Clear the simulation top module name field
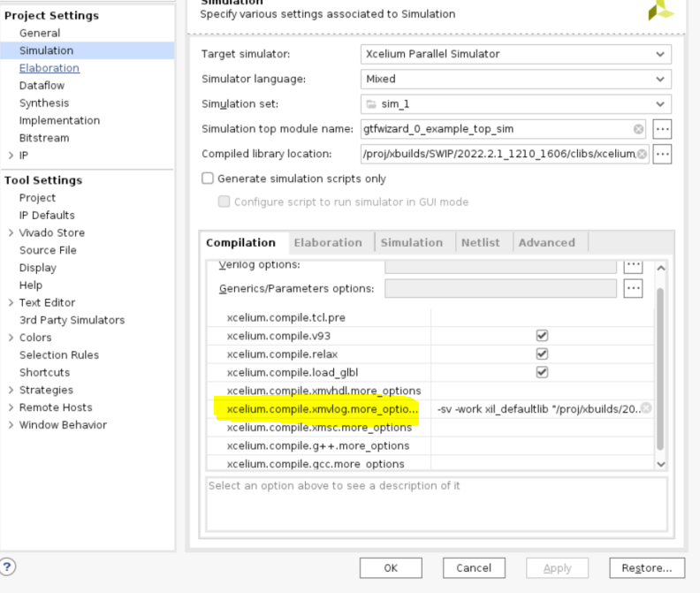The height and width of the screenshot is (593, 700). coord(638,129)
